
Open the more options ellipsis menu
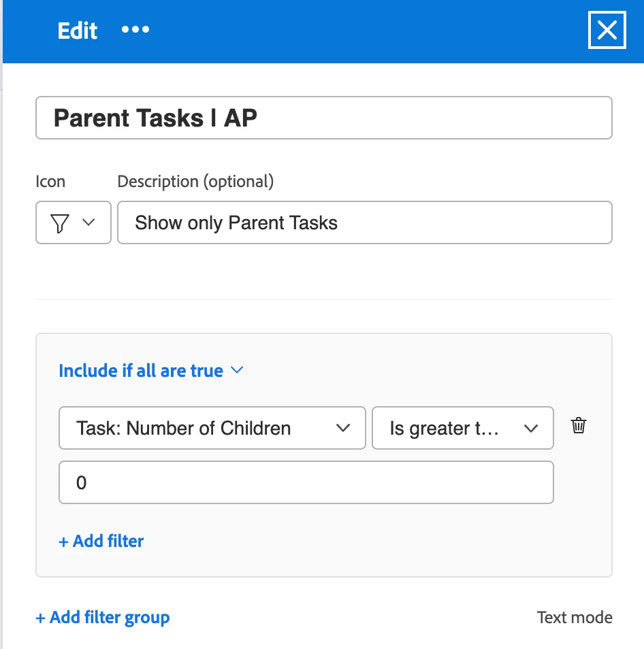coord(135,31)
